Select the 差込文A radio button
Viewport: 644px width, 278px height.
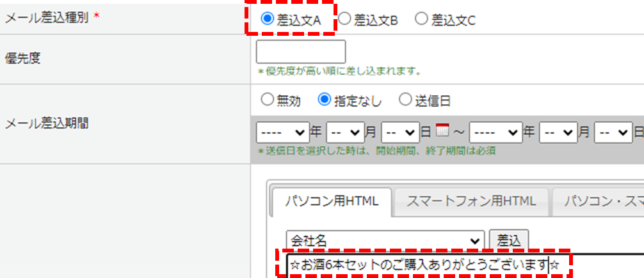tap(268, 19)
